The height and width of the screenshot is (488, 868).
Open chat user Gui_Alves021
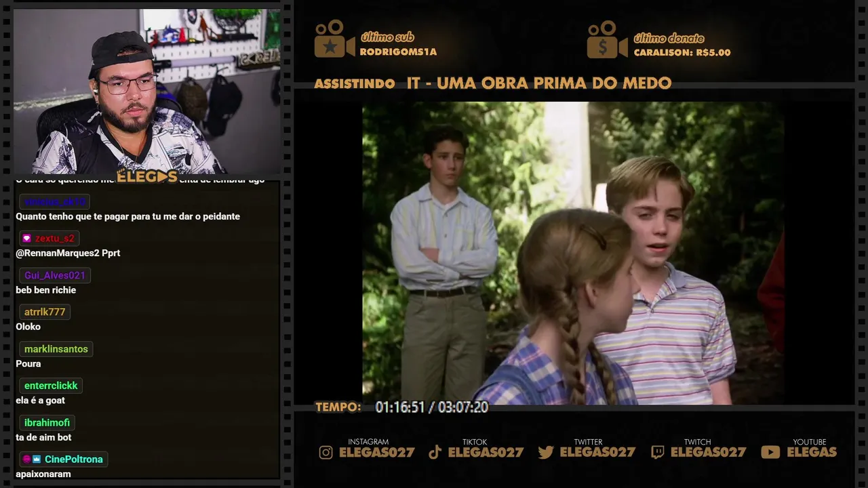55,275
